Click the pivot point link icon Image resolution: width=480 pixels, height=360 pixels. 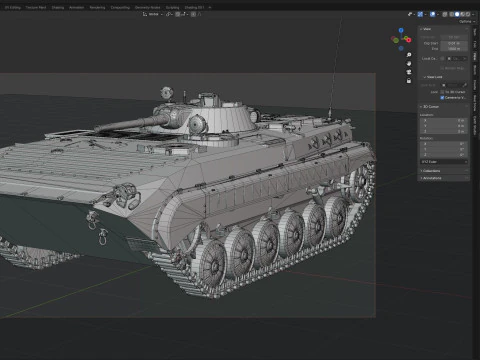pos(168,14)
